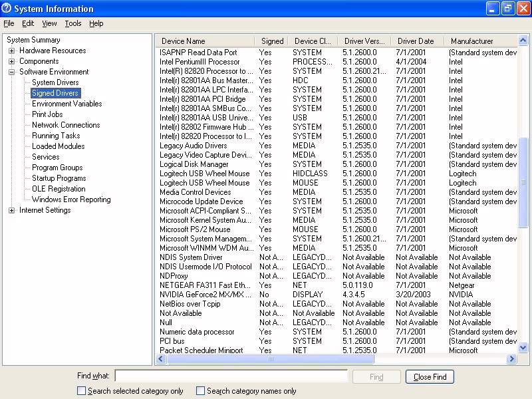532x399 pixels.
Task: Select Windows Error Reporting tree item
Action: [71, 199]
